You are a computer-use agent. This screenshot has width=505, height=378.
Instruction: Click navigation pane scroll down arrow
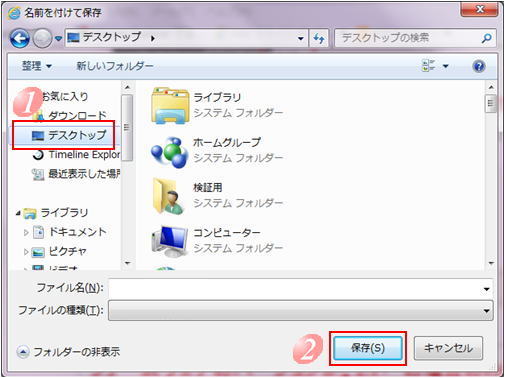click(x=127, y=263)
